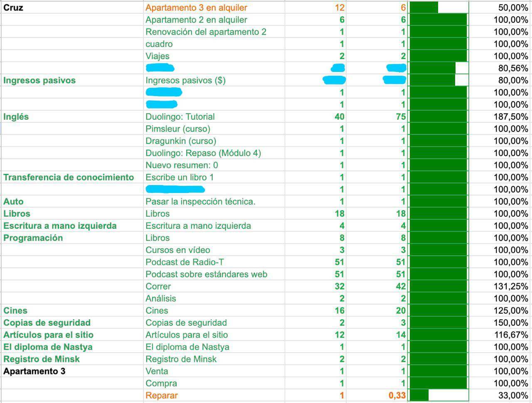Select the 'Nuevo resumen: 0' cell
Viewport: 532px width, 403px height.
tap(214, 165)
